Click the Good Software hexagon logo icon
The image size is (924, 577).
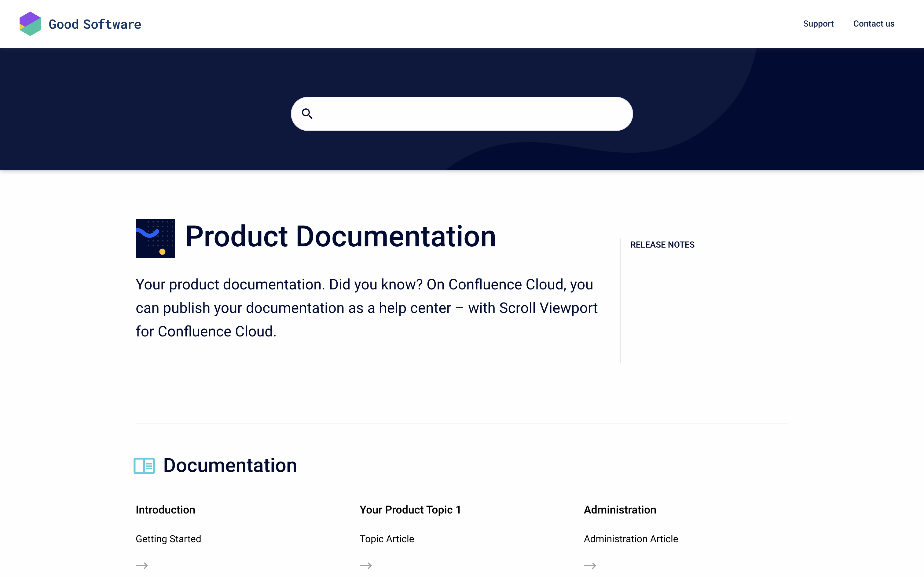click(30, 24)
